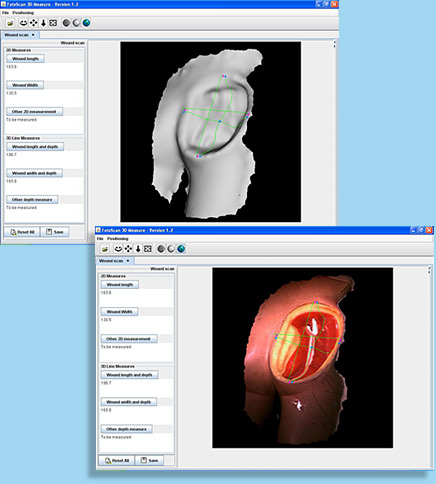Click Wound length button in front window

click(120, 285)
